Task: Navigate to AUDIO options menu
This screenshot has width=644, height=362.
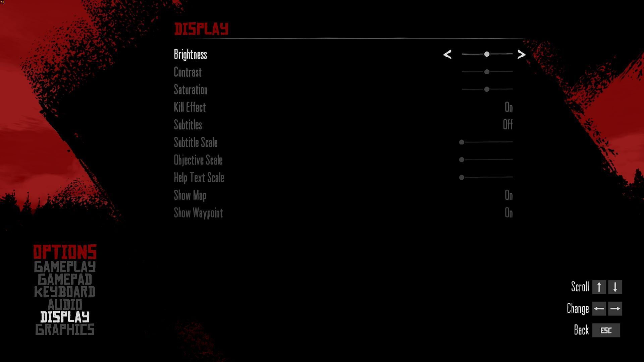Action: (65, 304)
